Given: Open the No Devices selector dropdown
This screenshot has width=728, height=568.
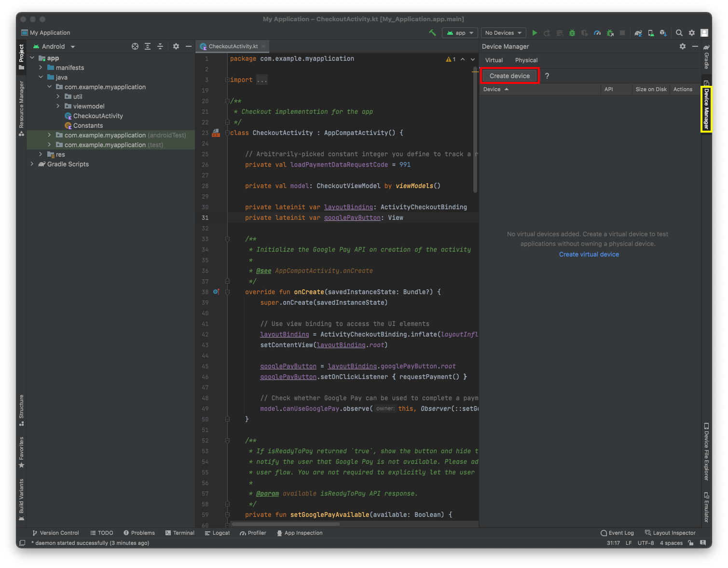Looking at the screenshot, I should click(503, 33).
